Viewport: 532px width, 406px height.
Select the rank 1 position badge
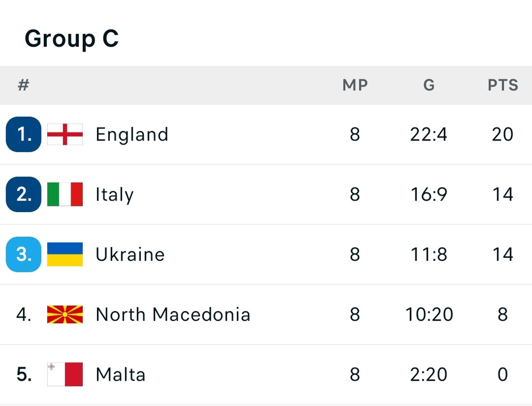pyautogui.click(x=23, y=134)
